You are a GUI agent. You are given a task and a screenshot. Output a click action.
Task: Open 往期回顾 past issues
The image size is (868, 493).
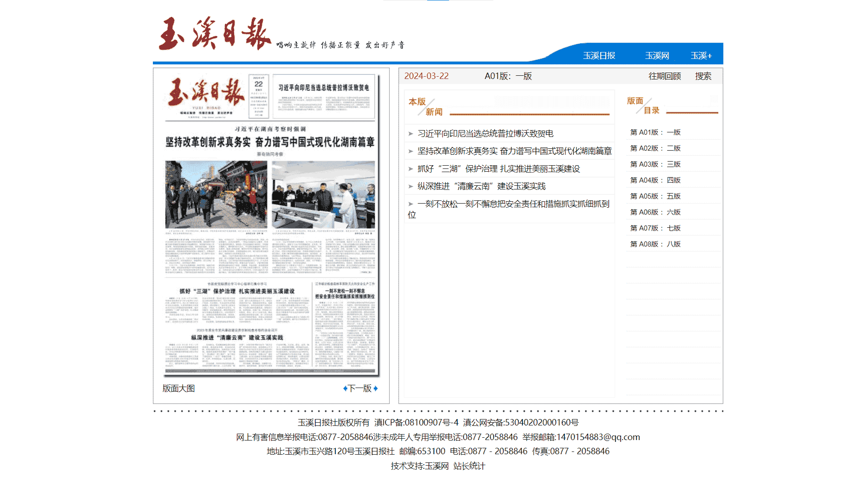pyautogui.click(x=665, y=76)
